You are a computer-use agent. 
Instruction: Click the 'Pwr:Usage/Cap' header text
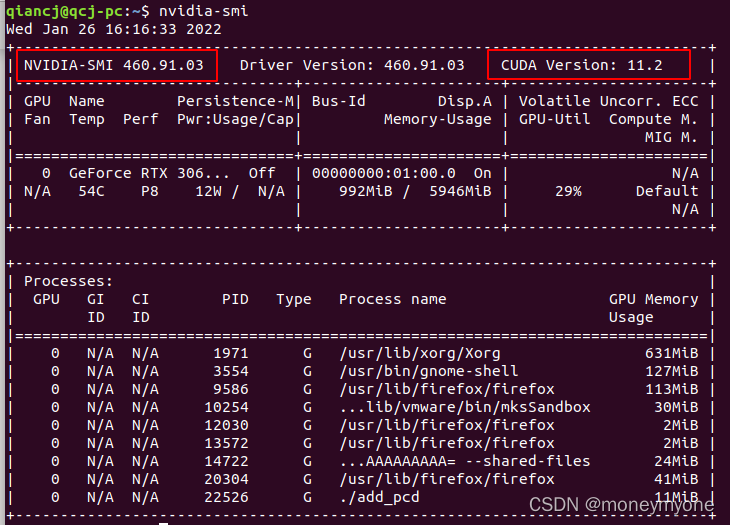(235, 120)
